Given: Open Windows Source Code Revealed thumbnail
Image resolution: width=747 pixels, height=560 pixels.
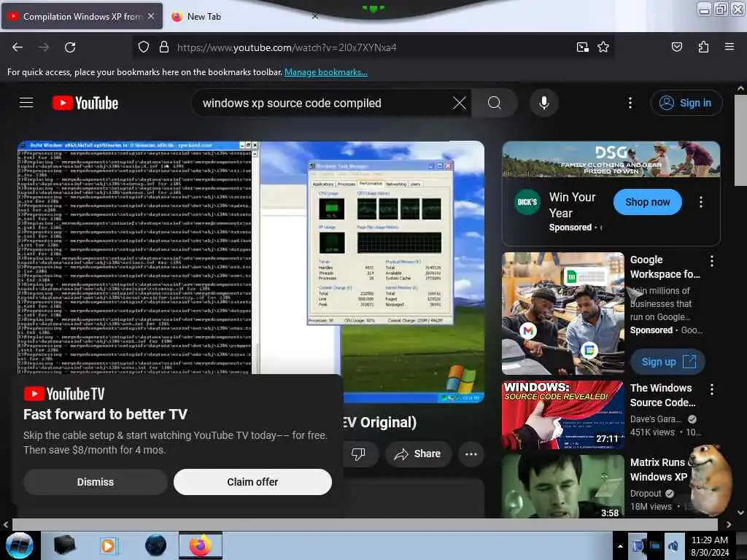Looking at the screenshot, I should click(562, 414).
